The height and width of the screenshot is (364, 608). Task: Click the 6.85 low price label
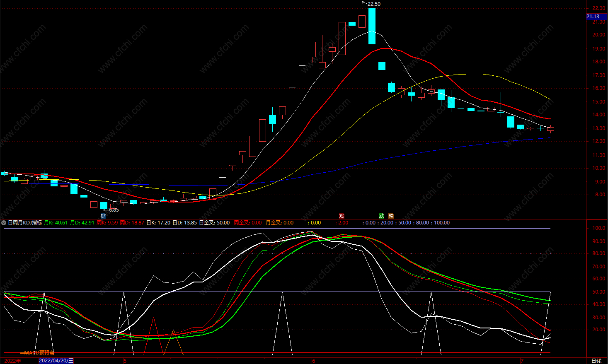click(114, 210)
